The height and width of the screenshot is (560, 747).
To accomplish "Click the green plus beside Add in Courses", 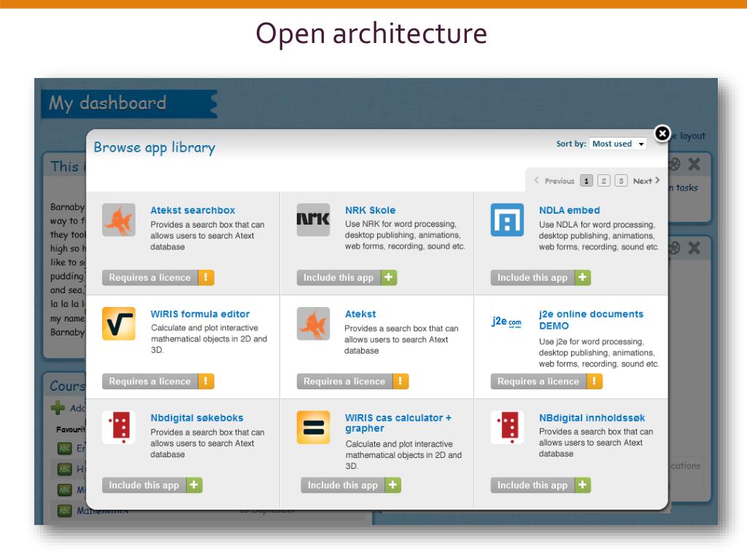I will tap(58, 408).
